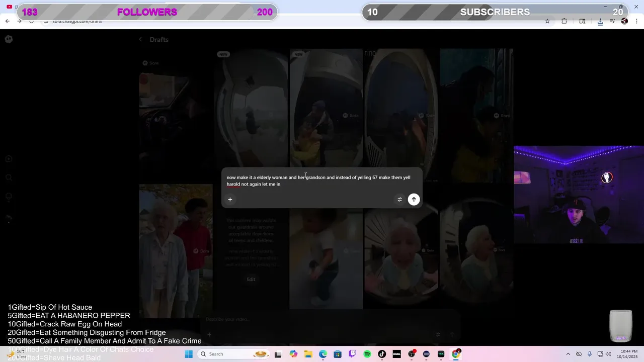Open Microsoft Edge from the taskbar
This screenshot has width=644, height=362.
tap(323, 354)
